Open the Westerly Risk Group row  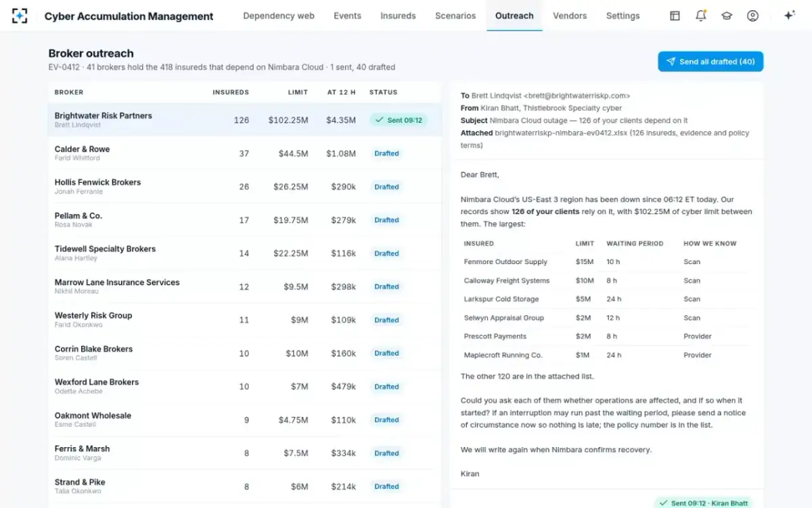point(245,320)
